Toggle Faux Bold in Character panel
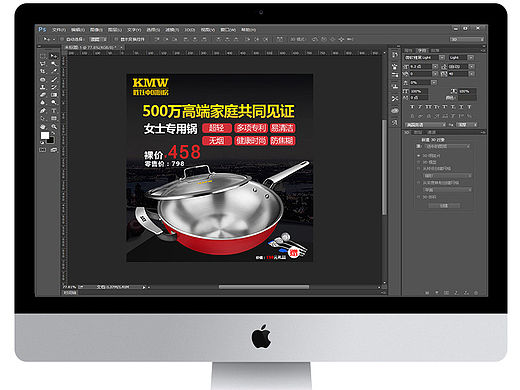 coord(412,107)
